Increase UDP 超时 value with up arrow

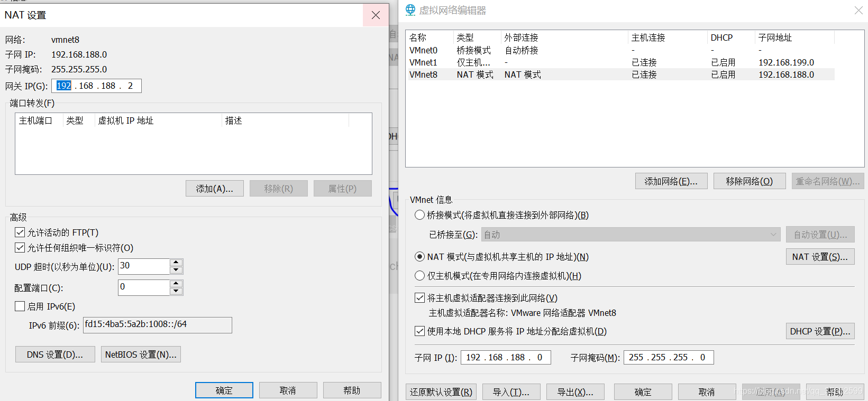(176, 263)
